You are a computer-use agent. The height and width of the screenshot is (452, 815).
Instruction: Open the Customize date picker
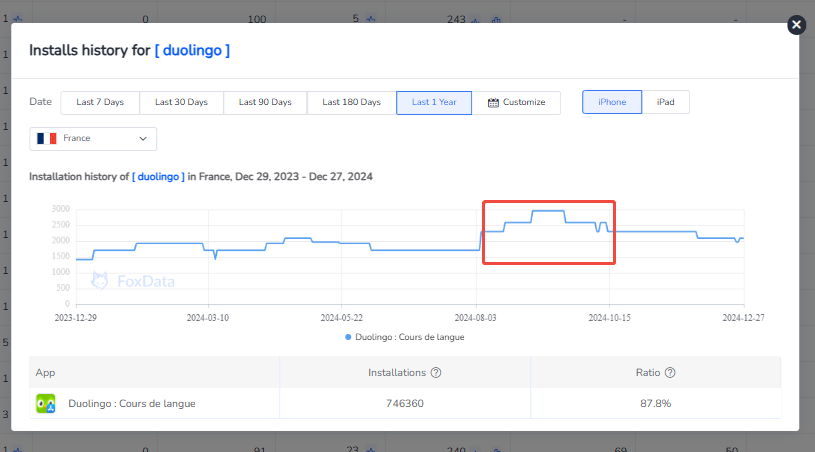(x=516, y=102)
